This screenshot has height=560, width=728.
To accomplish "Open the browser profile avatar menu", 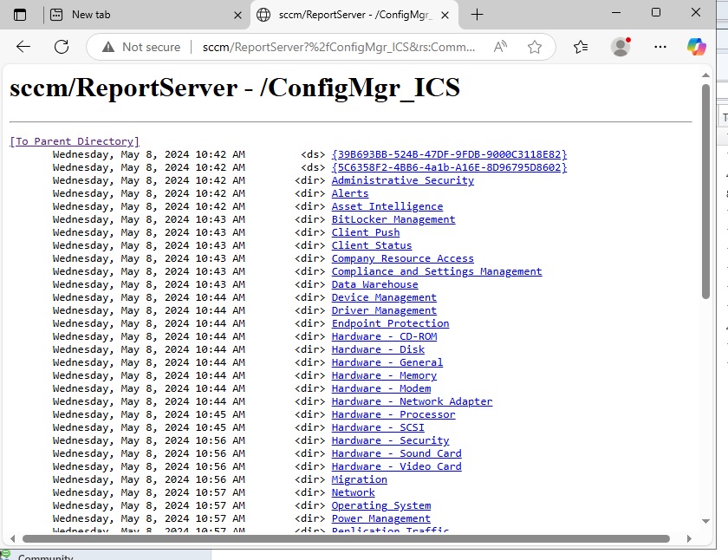I will (x=621, y=47).
